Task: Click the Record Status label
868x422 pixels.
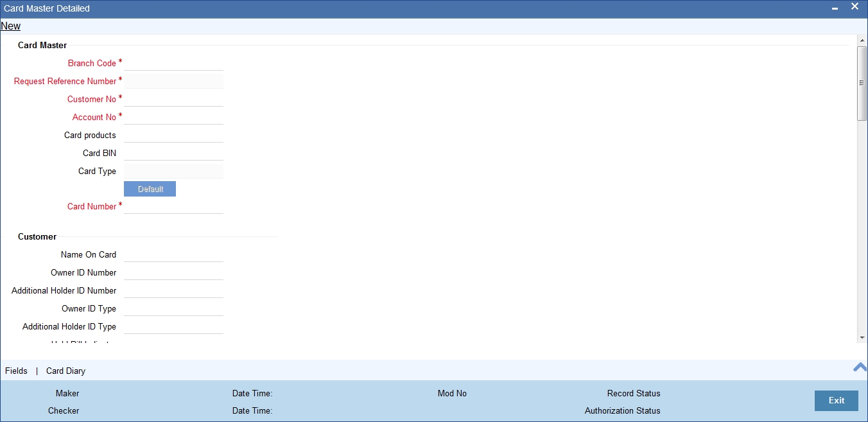Action: pos(634,393)
